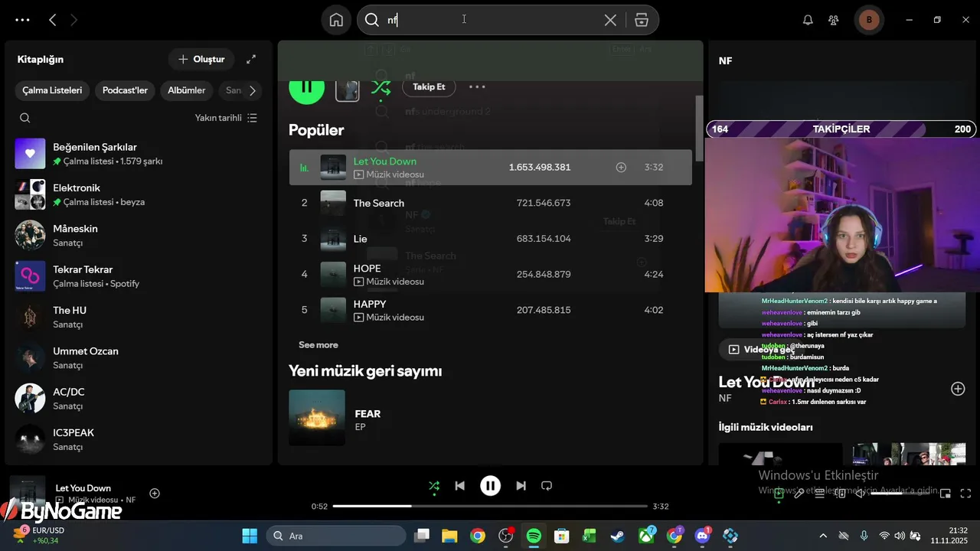
Task: Enter full screen mode
Action: [x=966, y=494]
